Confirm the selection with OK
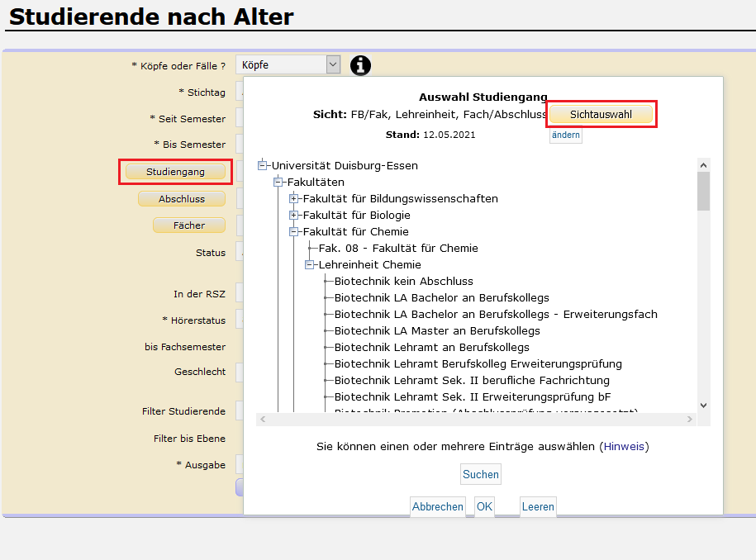This screenshot has height=560, width=756. 484,507
